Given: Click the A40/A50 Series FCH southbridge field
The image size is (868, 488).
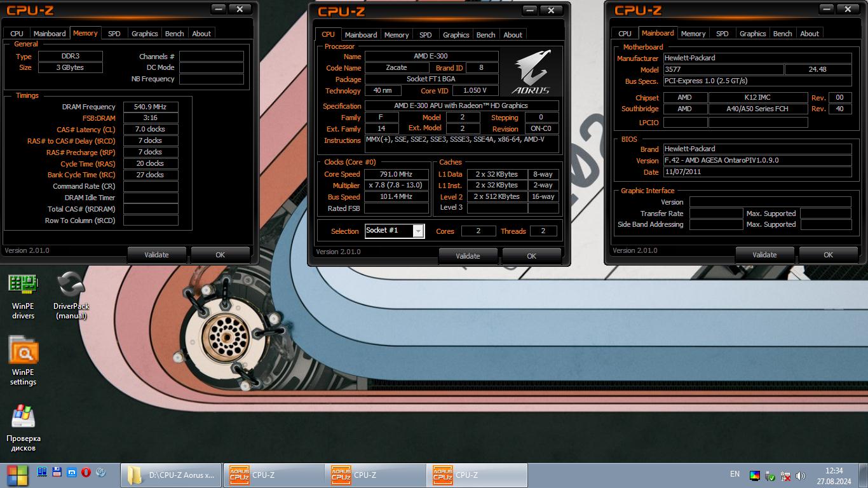Looking at the screenshot, I should [x=757, y=109].
